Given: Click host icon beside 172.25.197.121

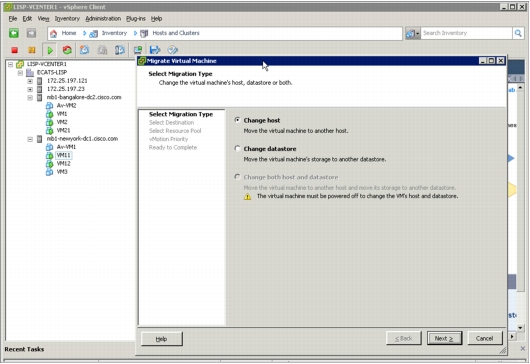Looking at the screenshot, I should pyautogui.click(x=40, y=81).
